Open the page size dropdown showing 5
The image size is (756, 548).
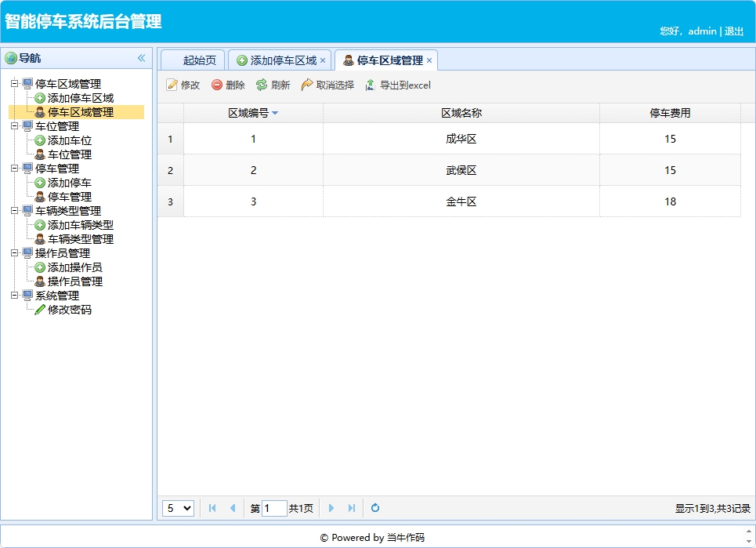coord(178,508)
